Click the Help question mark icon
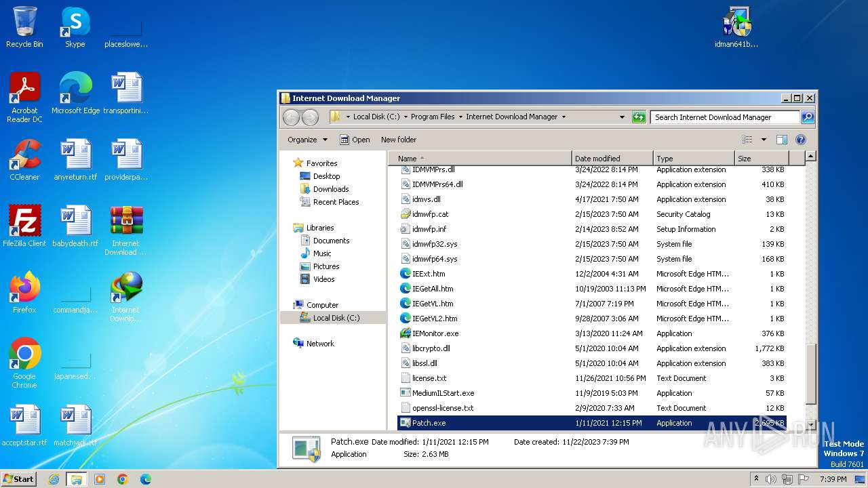The height and width of the screenshot is (488, 868). click(800, 140)
